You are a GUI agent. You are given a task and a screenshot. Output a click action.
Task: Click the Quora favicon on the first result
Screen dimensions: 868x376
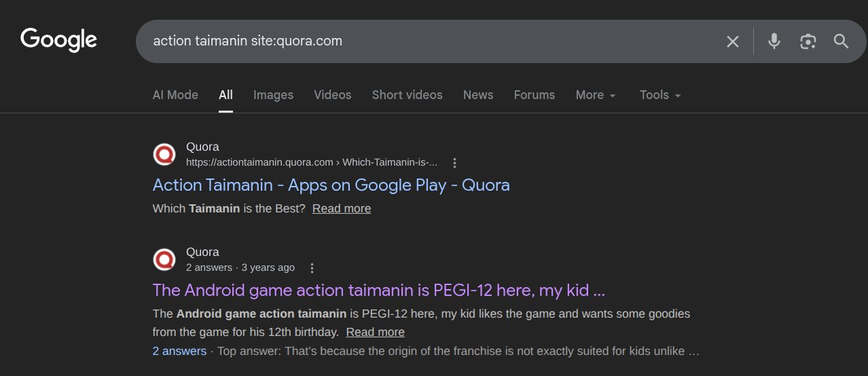(164, 155)
